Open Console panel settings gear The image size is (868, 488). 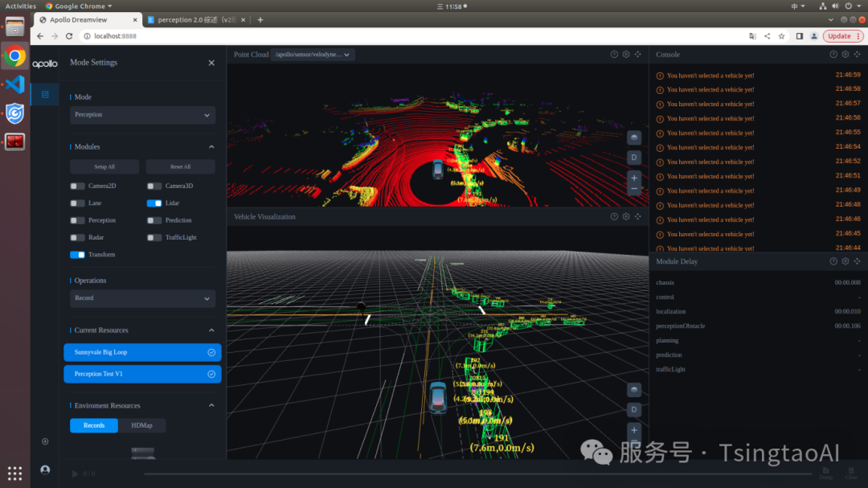(x=845, y=55)
